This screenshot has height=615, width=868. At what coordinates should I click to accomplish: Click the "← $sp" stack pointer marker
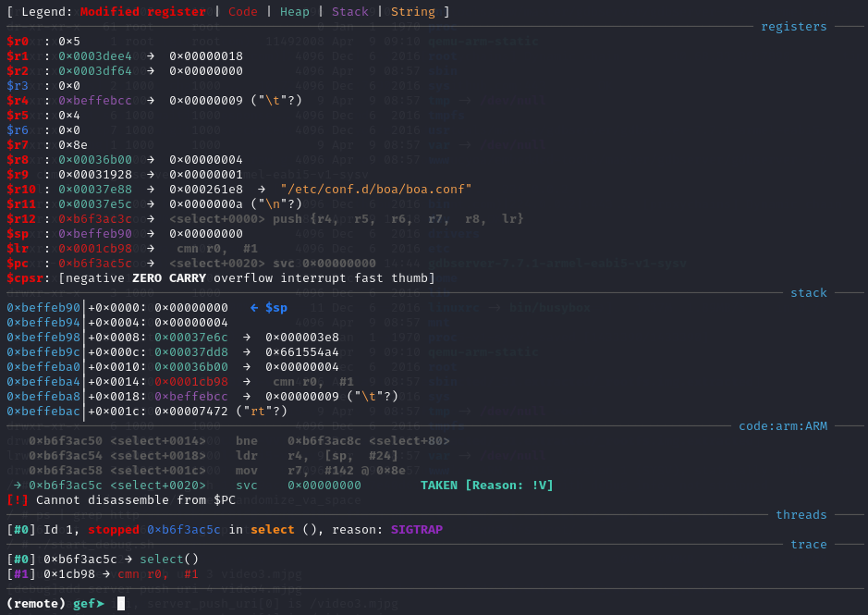(x=275, y=307)
